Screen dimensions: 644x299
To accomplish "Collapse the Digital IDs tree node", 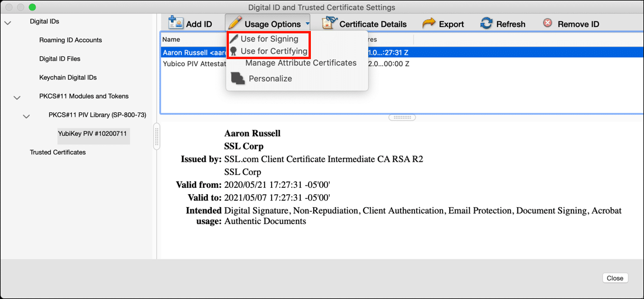I will coord(8,22).
